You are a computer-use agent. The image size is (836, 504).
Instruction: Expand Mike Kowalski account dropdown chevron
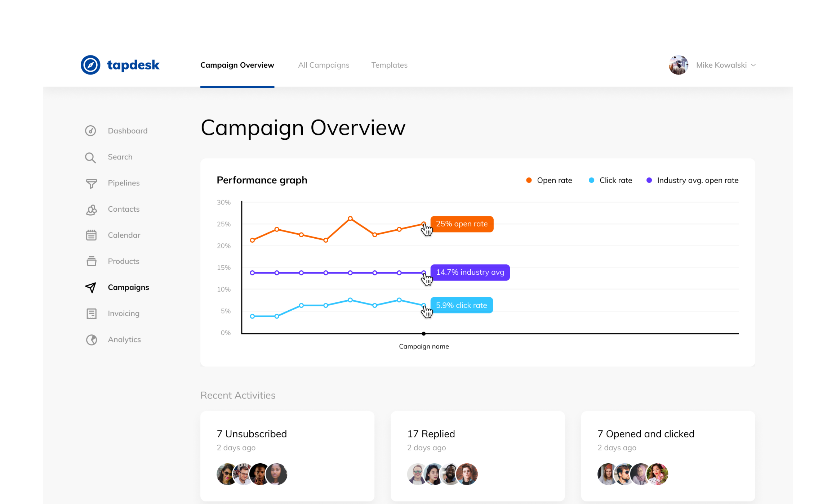pos(753,65)
